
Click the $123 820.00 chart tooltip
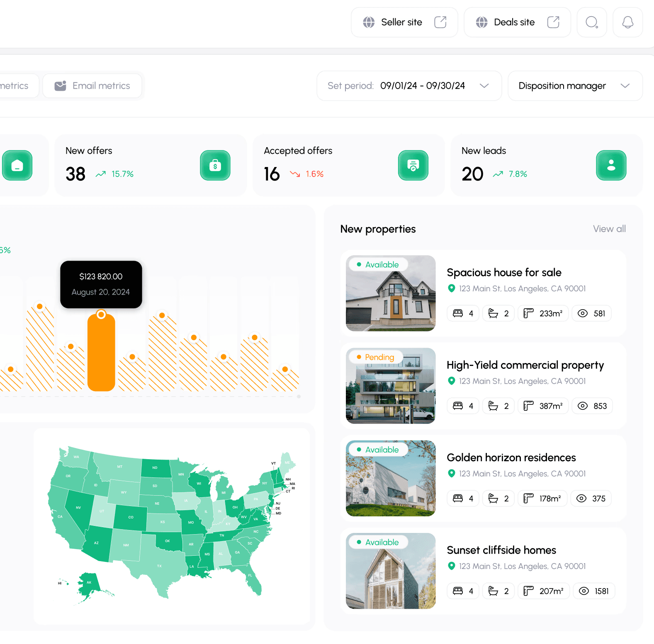pos(101,284)
